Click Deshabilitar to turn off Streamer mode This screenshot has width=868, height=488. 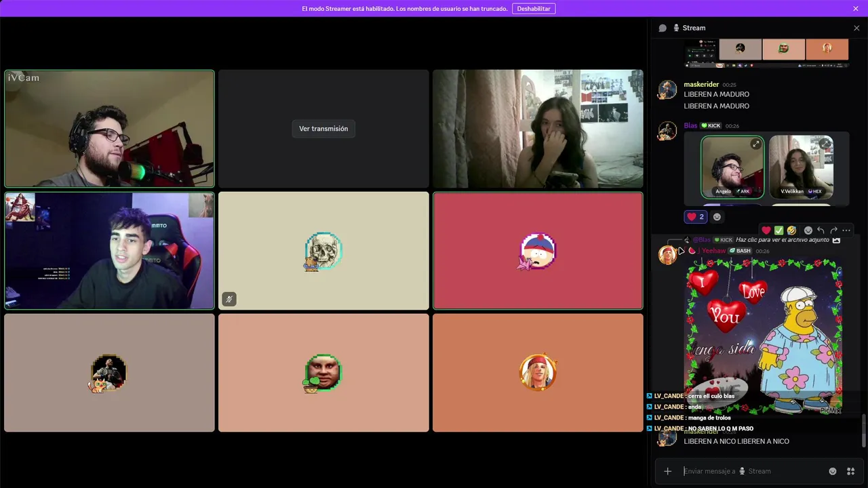pyautogui.click(x=534, y=9)
